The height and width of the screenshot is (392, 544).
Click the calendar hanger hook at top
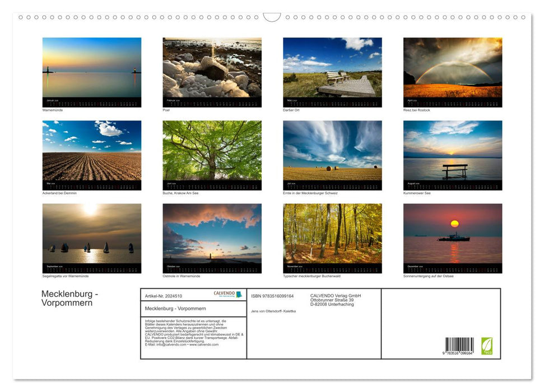coord(272,17)
